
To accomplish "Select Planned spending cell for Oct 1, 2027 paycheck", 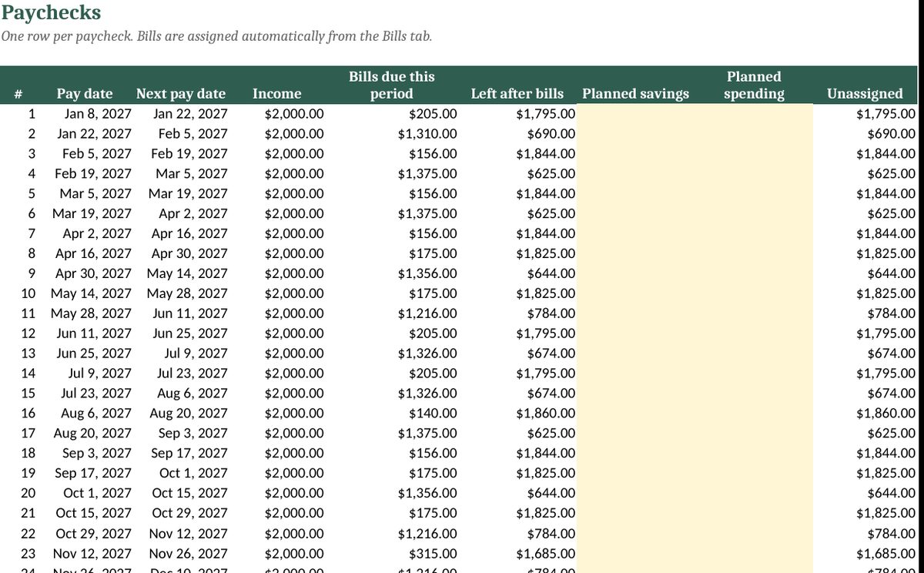I will [754, 493].
